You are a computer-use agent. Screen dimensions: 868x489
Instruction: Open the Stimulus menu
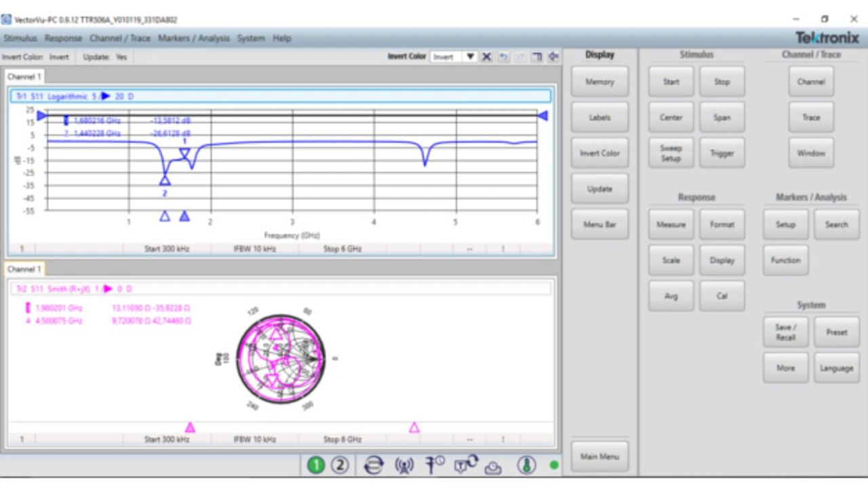point(20,38)
